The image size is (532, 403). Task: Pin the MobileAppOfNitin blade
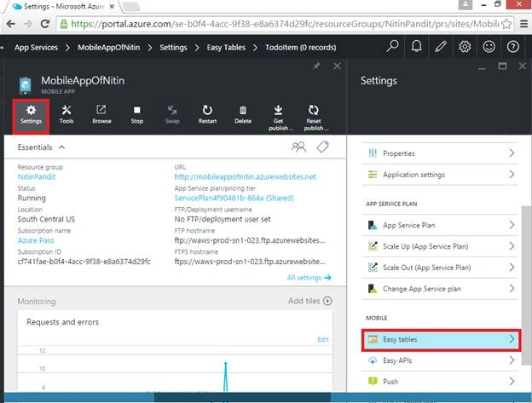(x=316, y=66)
